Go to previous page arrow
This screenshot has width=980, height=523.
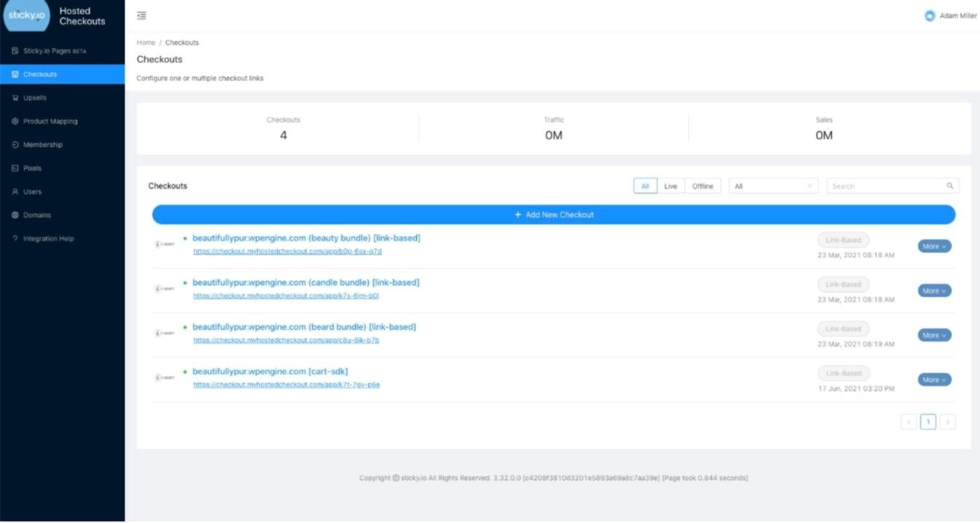pos(909,422)
